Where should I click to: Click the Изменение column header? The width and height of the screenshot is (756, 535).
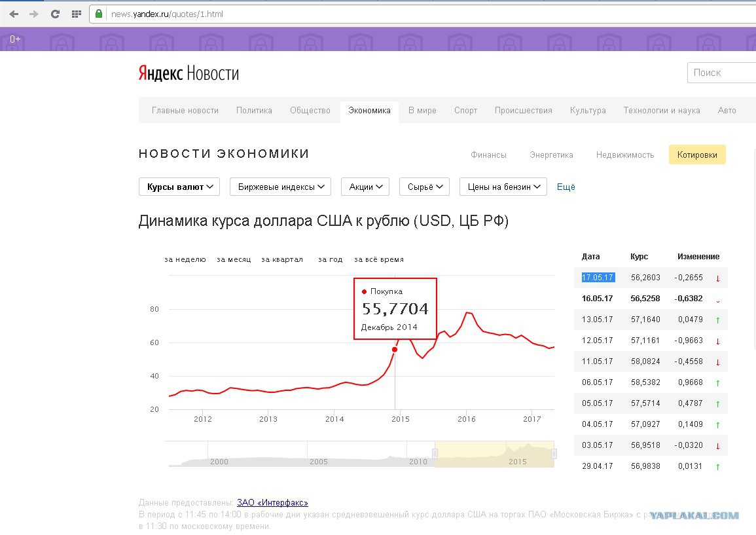(698, 257)
